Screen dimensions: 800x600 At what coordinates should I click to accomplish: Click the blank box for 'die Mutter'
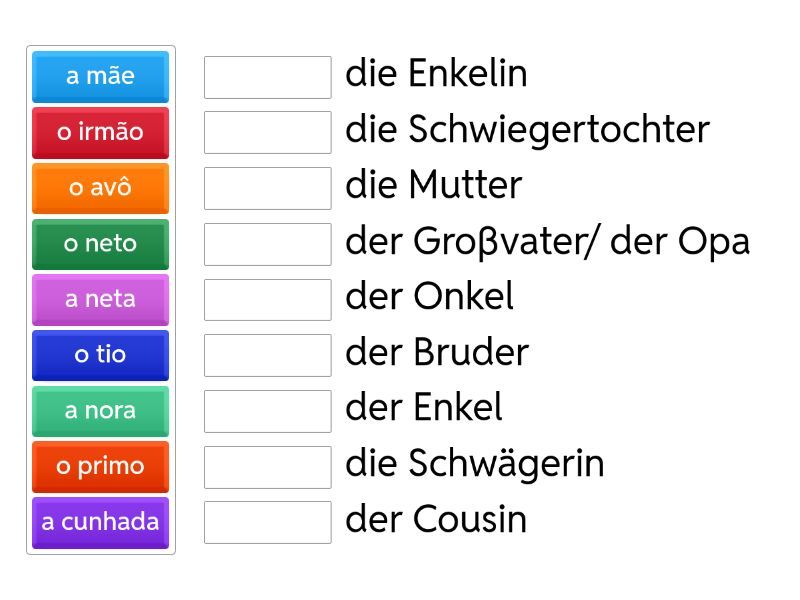[x=267, y=188]
